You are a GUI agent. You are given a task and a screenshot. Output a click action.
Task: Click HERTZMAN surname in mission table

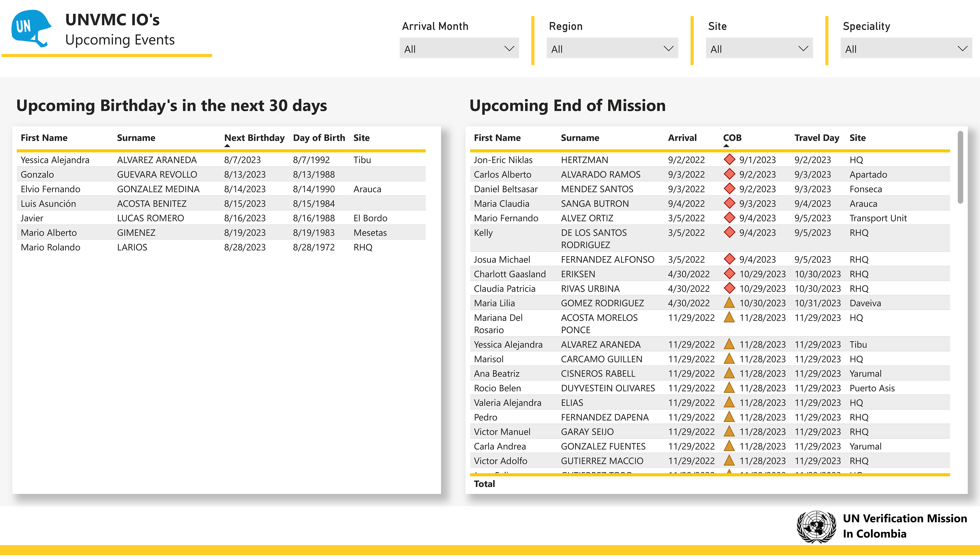585,160
